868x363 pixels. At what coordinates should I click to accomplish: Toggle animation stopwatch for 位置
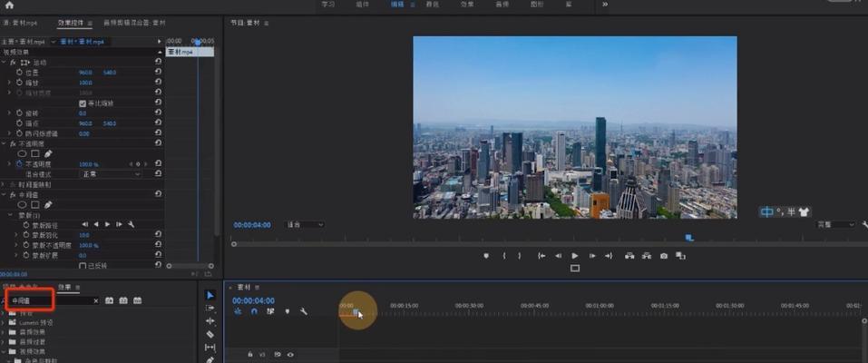(x=19, y=72)
